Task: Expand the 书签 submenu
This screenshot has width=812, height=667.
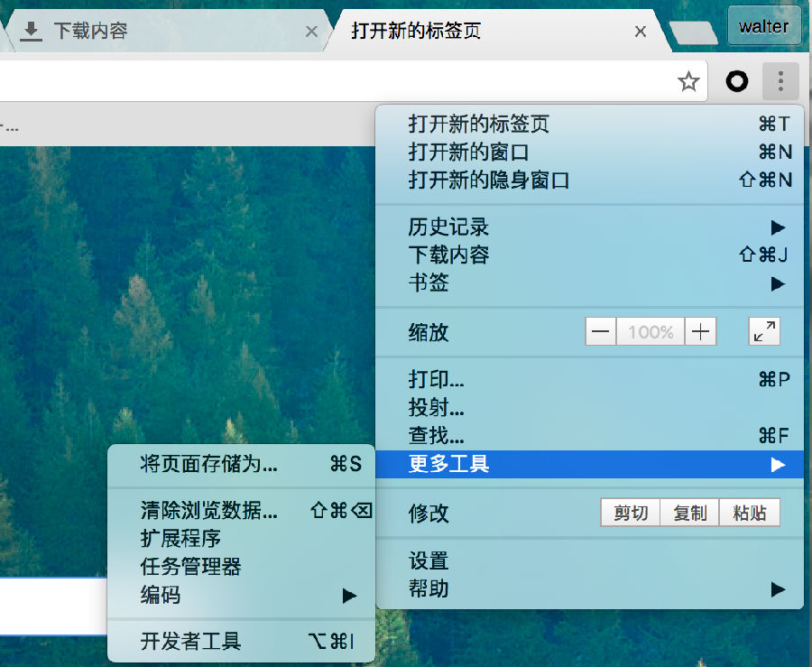Action: click(590, 283)
